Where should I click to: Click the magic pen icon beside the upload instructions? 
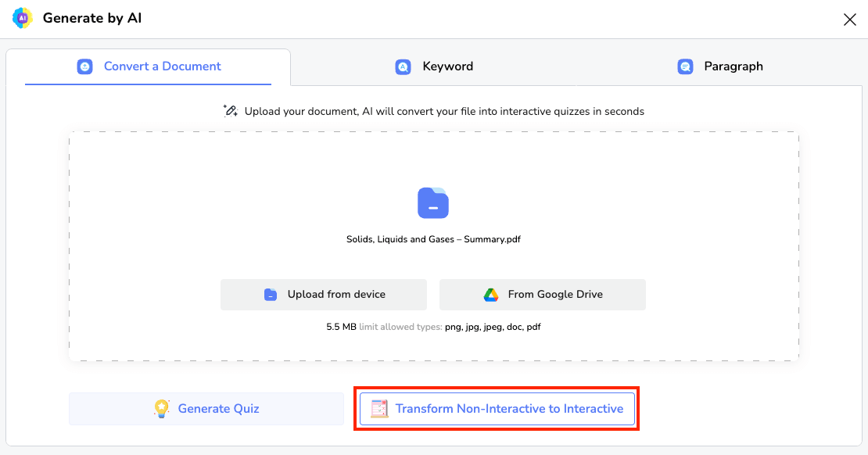pos(228,110)
